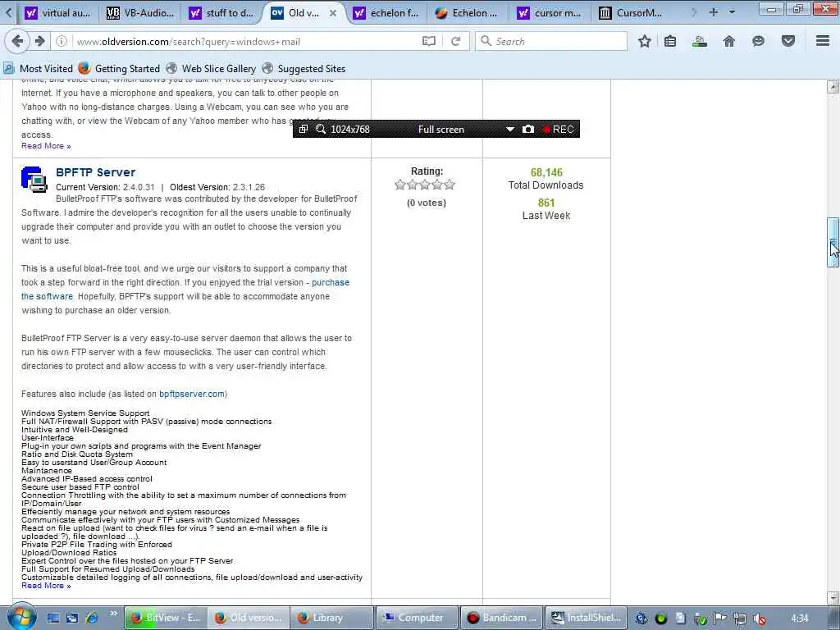Screen dimensions: 840x630
Task: Switch to CursorM... tab
Action: 631,13
